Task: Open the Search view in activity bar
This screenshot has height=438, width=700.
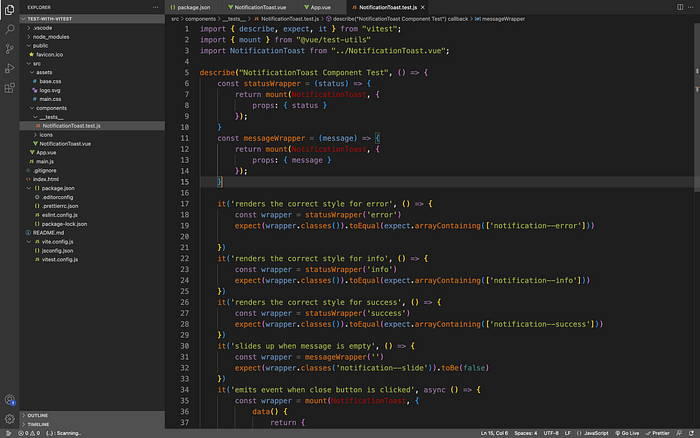Action: (x=9, y=29)
